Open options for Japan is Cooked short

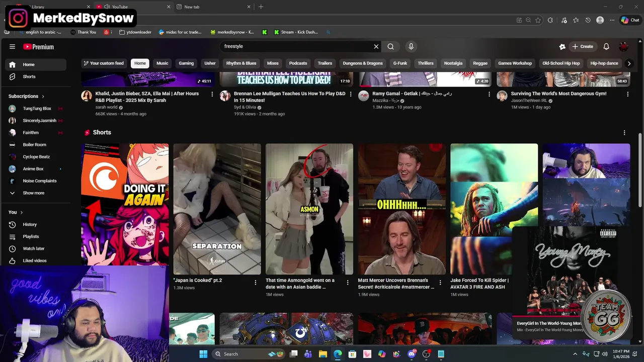tap(255, 283)
